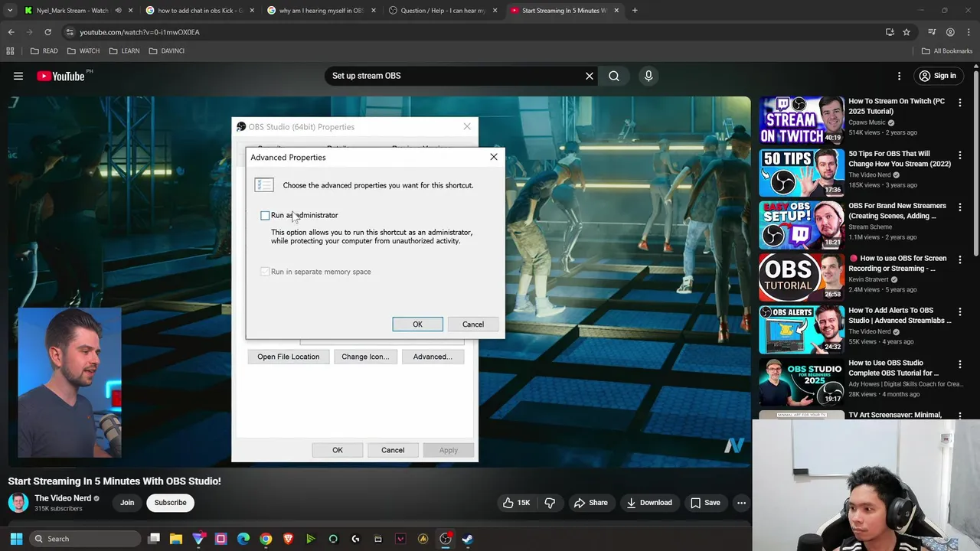
Task: Open Windows Start menu
Action: (x=16, y=539)
